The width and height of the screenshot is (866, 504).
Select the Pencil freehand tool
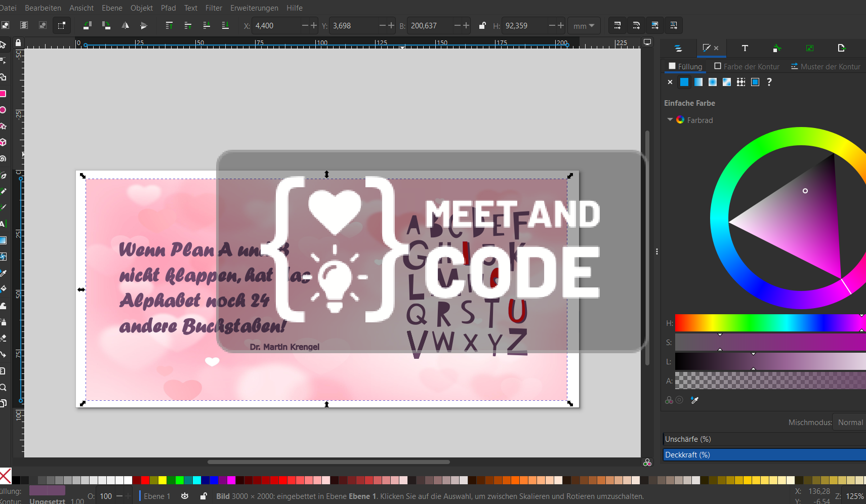(3, 191)
